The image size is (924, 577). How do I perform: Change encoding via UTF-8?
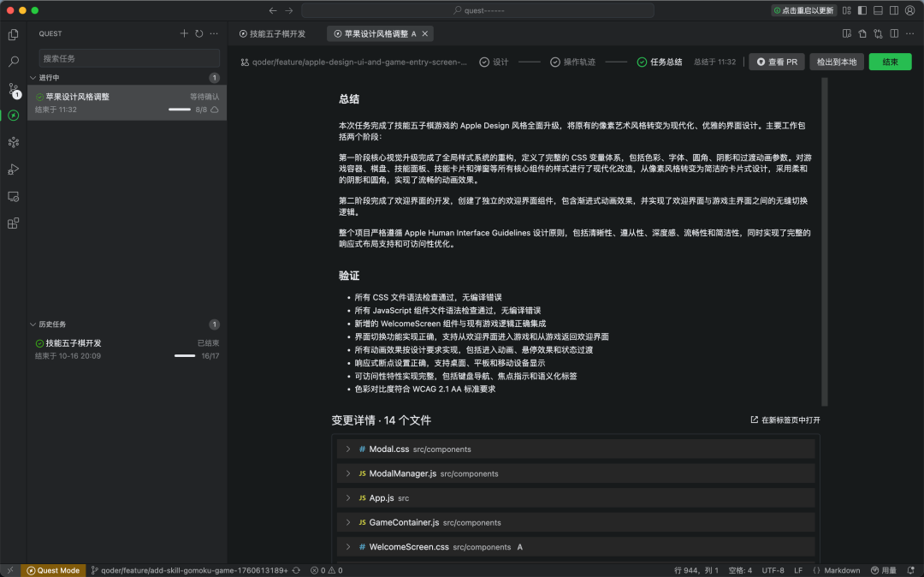coord(773,570)
